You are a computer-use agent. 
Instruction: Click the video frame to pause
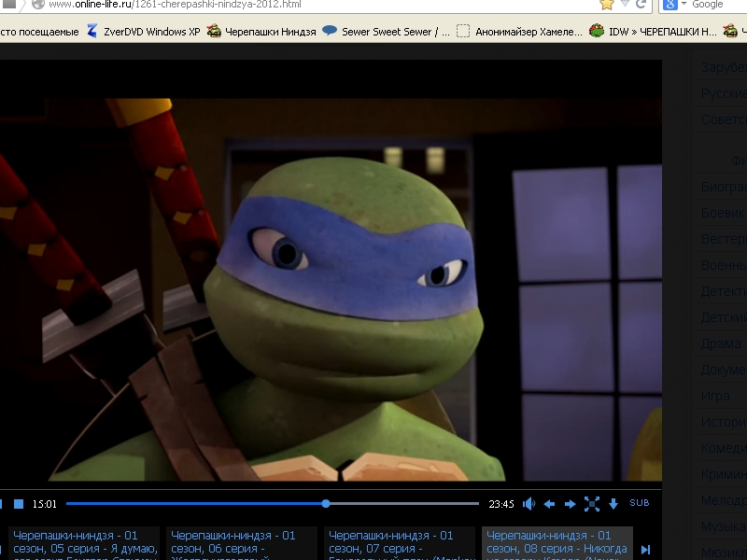coord(331,289)
